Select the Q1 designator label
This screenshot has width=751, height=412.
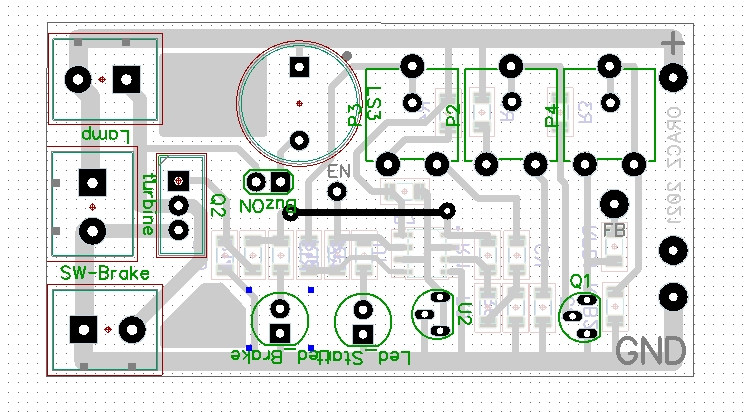tap(580, 281)
